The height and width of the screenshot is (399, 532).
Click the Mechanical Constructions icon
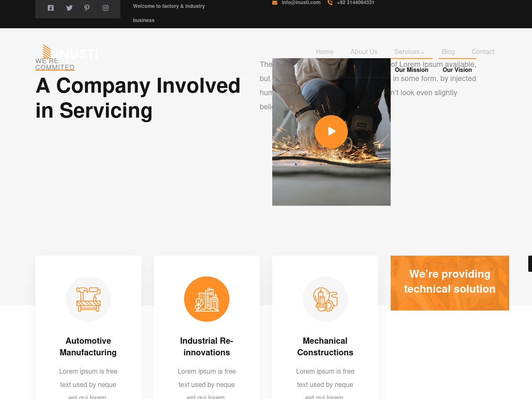click(x=325, y=299)
